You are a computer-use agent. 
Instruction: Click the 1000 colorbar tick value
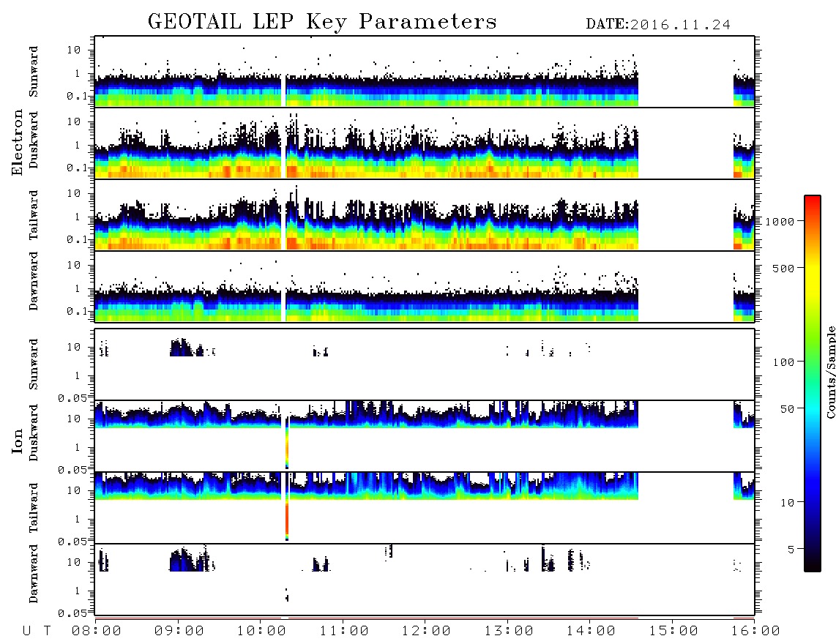coord(780,221)
